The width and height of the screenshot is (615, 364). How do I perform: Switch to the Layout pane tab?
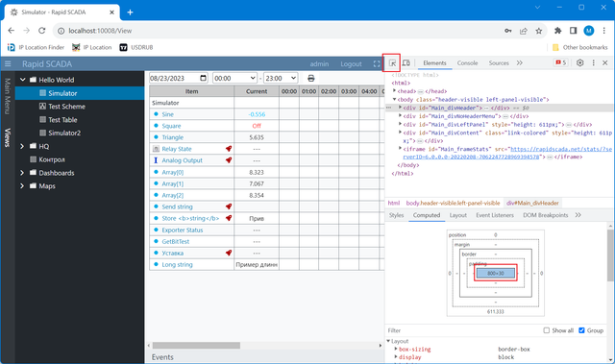pyautogui.click(x=457, y=215)
